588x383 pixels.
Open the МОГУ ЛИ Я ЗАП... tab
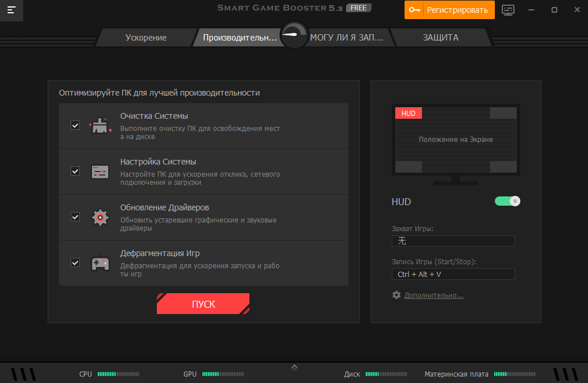click(x=347, y=38)
